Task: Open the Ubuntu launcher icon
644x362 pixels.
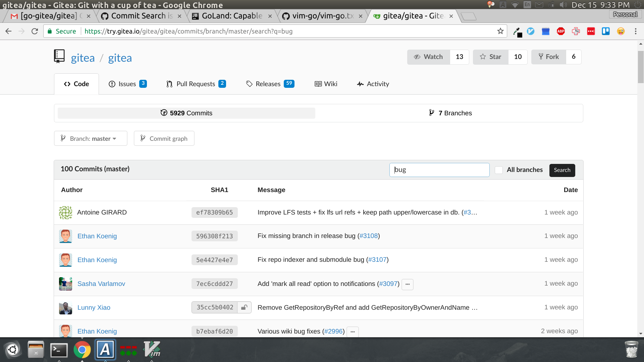Action: (13, 350)
